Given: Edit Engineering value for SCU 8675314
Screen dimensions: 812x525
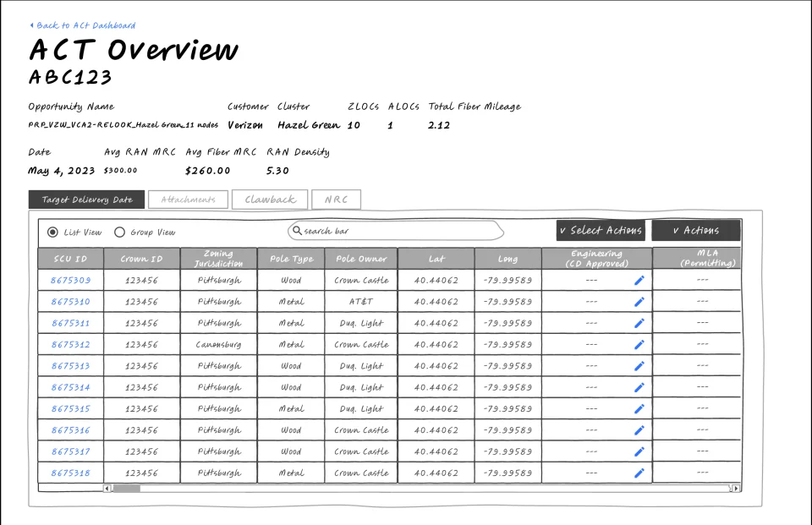Looking at the screenshot, I should point(639,387).
